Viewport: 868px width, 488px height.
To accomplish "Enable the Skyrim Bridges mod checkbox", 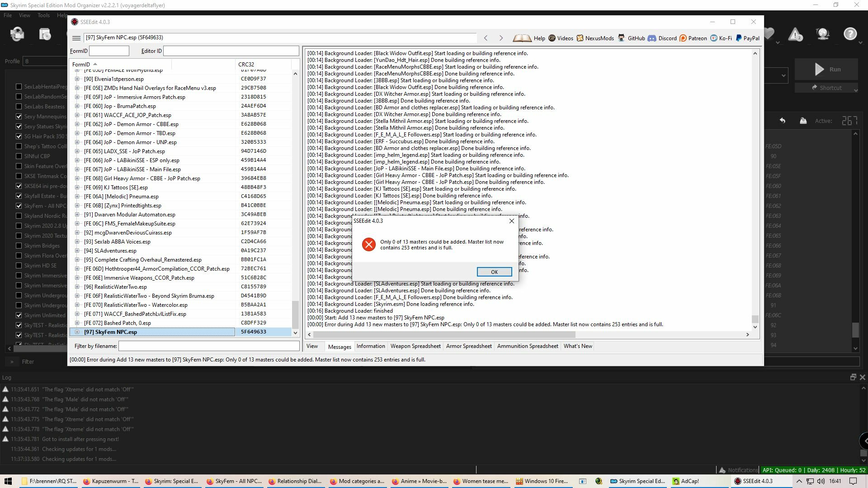I will pos(19,246).
